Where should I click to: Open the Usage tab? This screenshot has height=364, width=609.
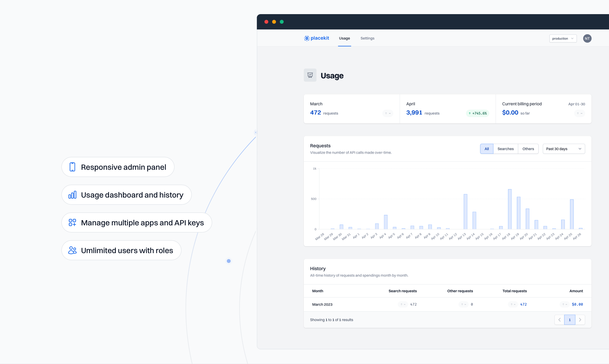tap(344, 38)
